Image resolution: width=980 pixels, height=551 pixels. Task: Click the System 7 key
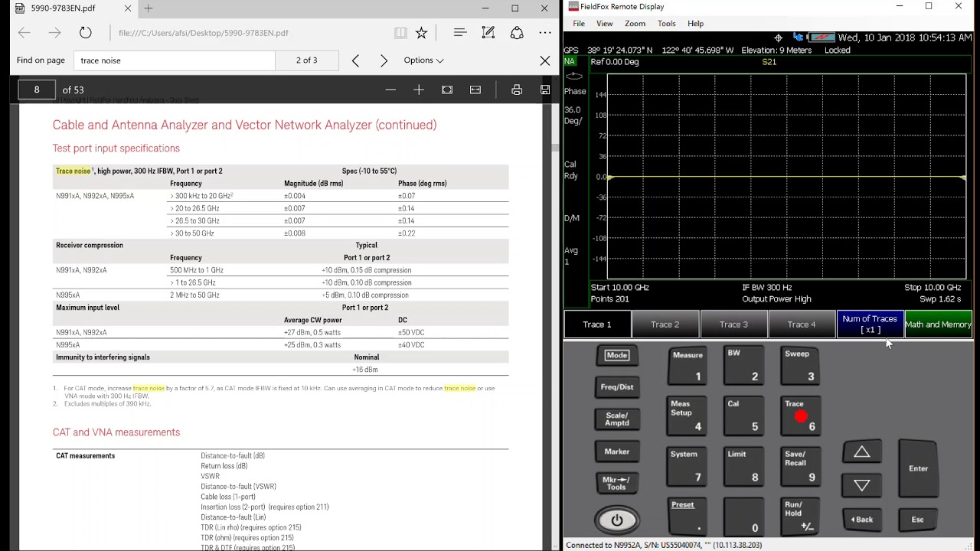(x=688, y=467)
